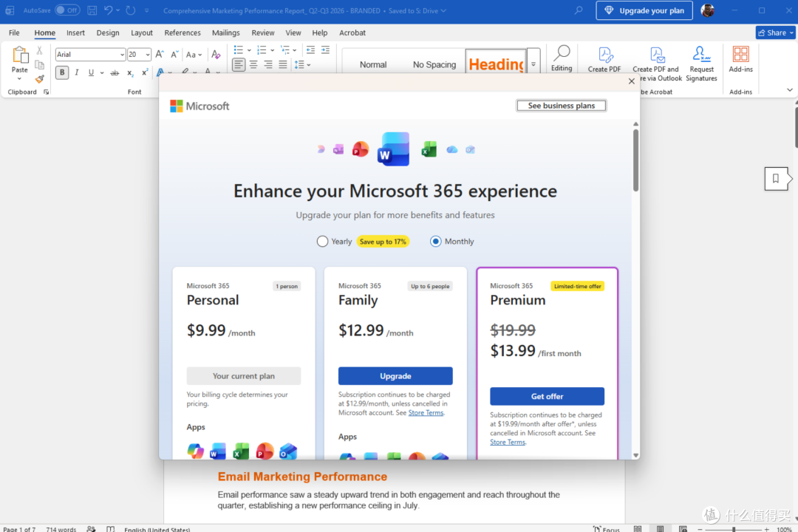The width and height of the screenshot is (798, 532).
Task: Click Get offer for Premium plan
Action: [547, 396]
